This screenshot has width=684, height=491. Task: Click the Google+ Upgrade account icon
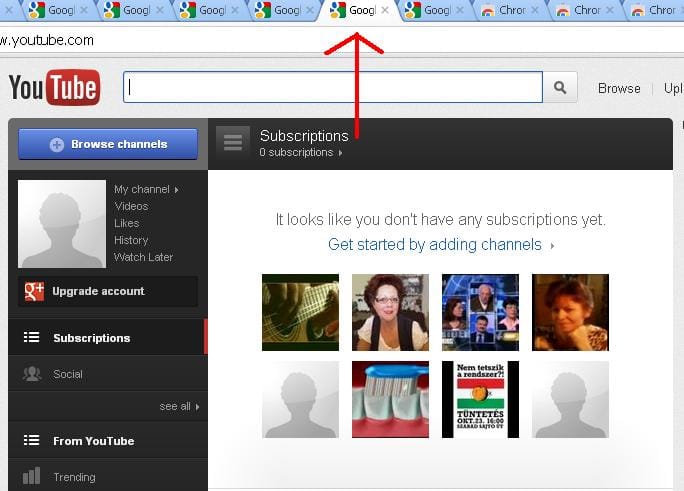[34, 291]
